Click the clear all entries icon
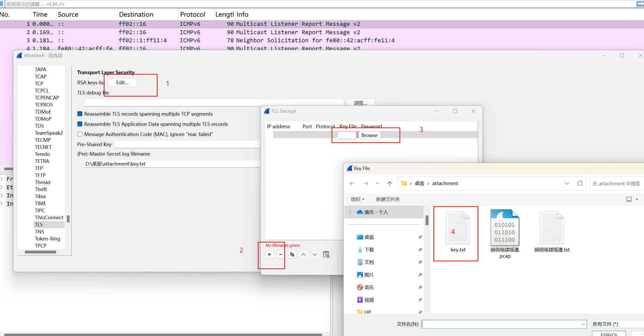 (326, 255)
